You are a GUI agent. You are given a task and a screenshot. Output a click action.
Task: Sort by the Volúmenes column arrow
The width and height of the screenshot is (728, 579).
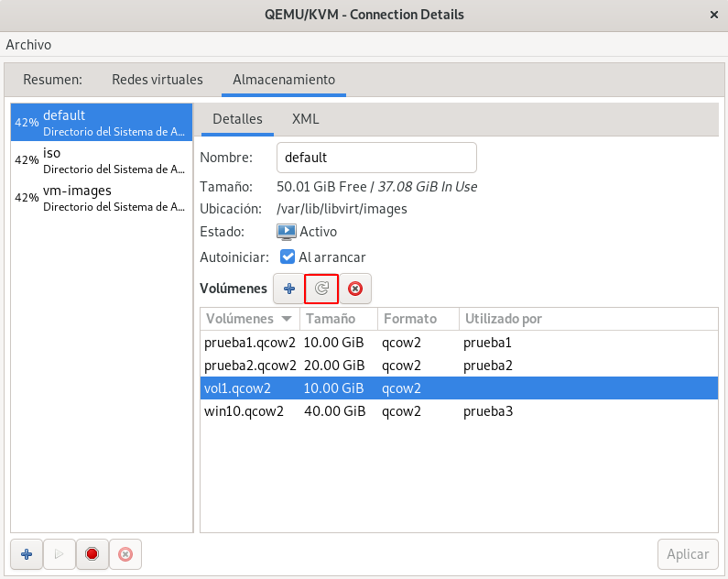[x=287, y=319]
